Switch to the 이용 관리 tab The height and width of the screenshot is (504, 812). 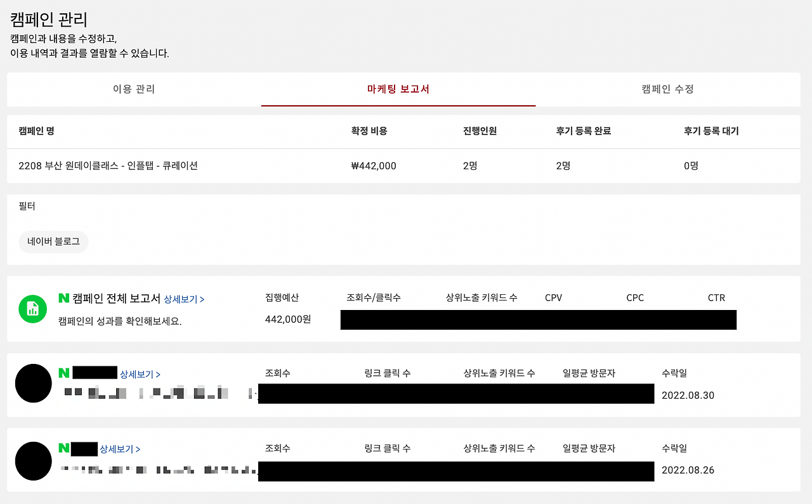pyautogui.click(x=133, y=89)
